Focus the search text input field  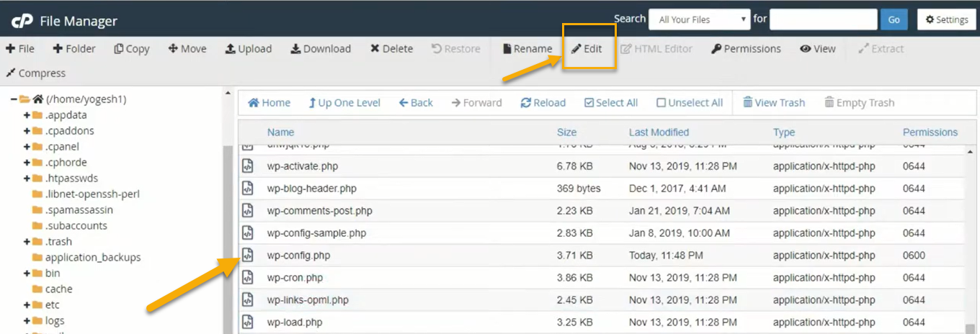pos(823,19)
